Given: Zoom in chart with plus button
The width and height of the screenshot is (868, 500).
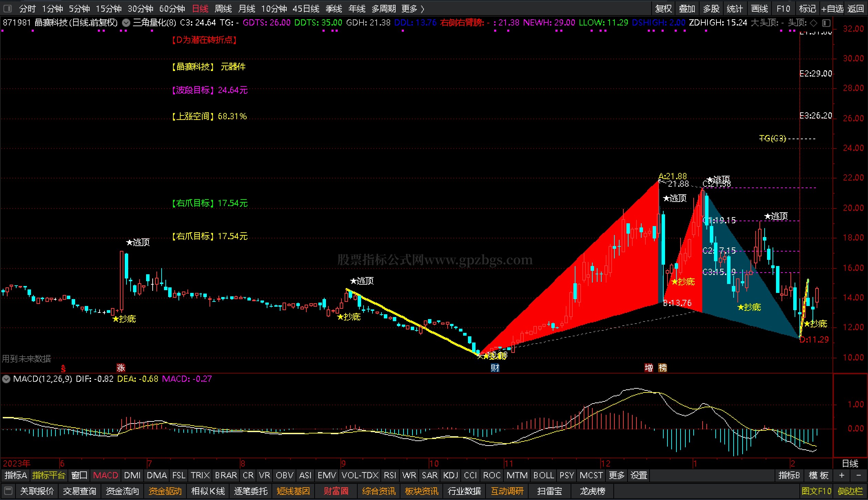Looking at the screenshot, I should click(842, 476).
